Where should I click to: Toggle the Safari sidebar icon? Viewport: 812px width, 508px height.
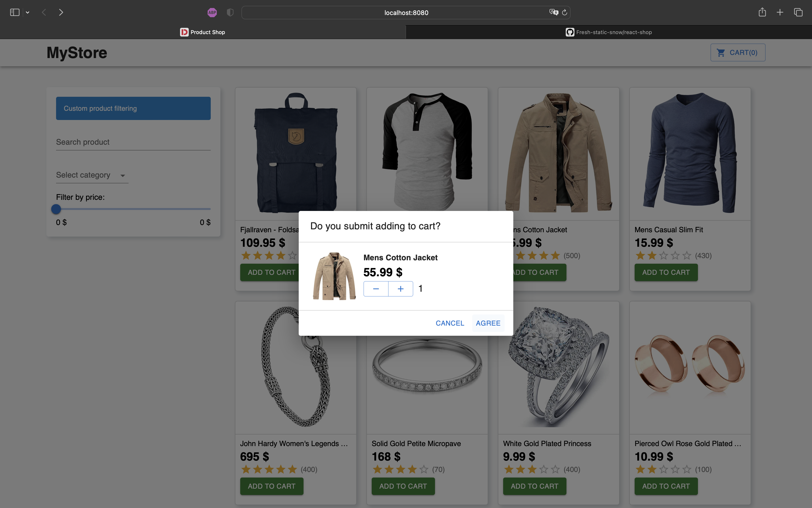pyautogui.click(x=15, y=12)
